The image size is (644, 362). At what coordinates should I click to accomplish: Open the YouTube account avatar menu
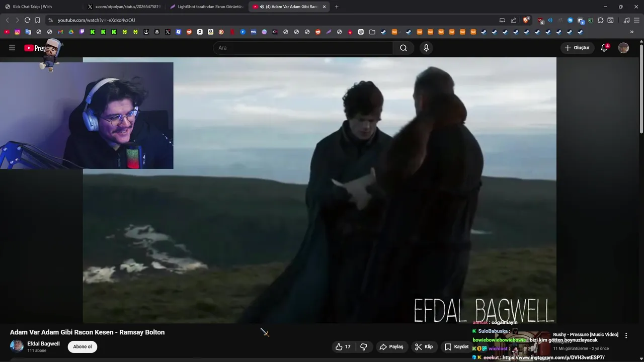(x=623, y=48)
